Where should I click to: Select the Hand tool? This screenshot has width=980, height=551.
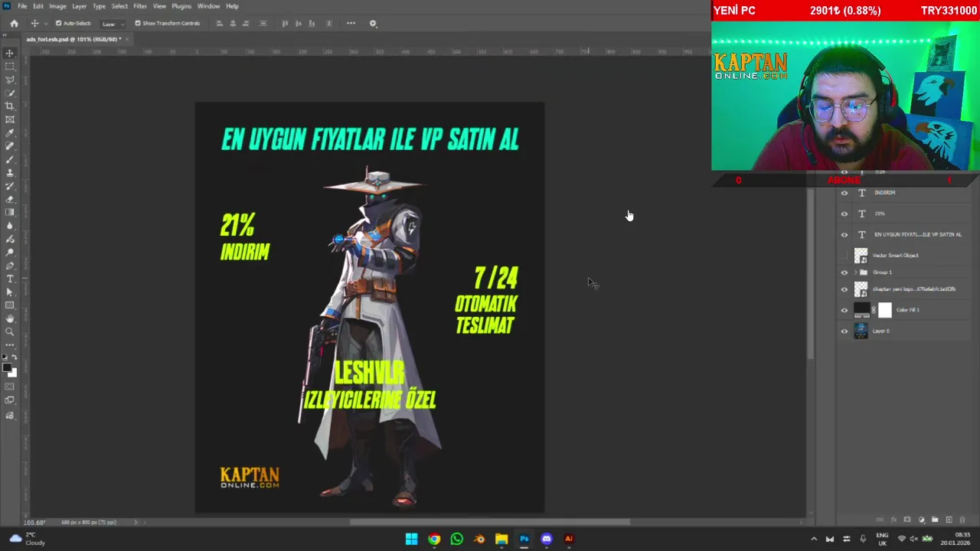coord(10,318)
